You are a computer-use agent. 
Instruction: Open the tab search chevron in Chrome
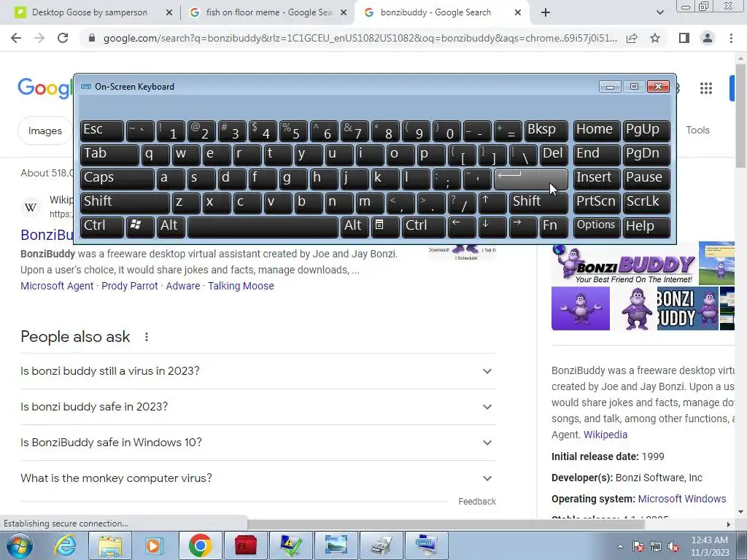pyautogui.click(x=659, y=12)
